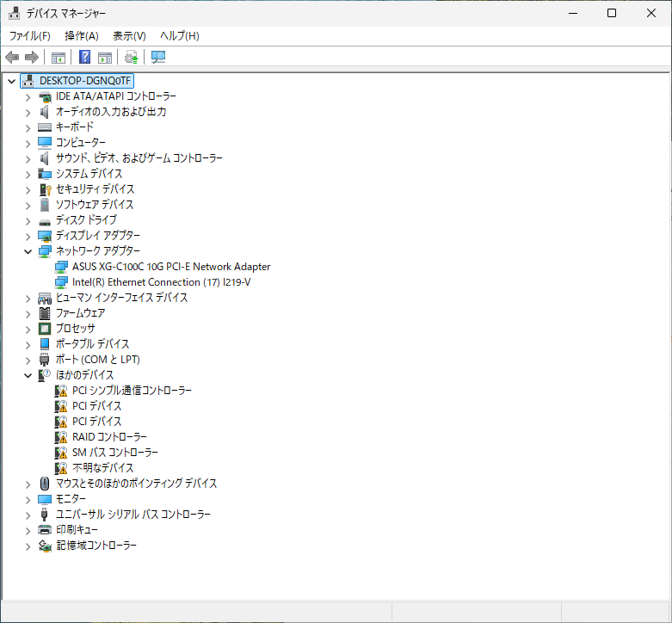The image size is (672, 623).
Task: Click the 印刷キュー printer icon
Action: coord(45,530)
